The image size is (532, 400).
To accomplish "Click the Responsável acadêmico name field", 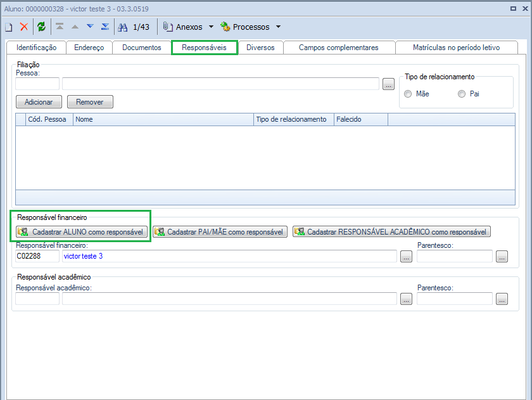I will point(229,299).
